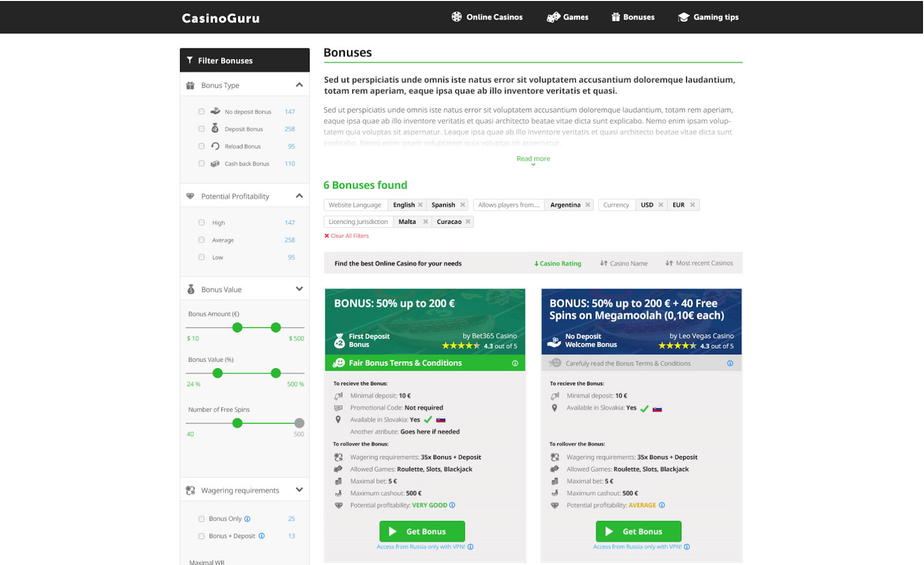Click the Cash back Bonus icon

[215, 163]
